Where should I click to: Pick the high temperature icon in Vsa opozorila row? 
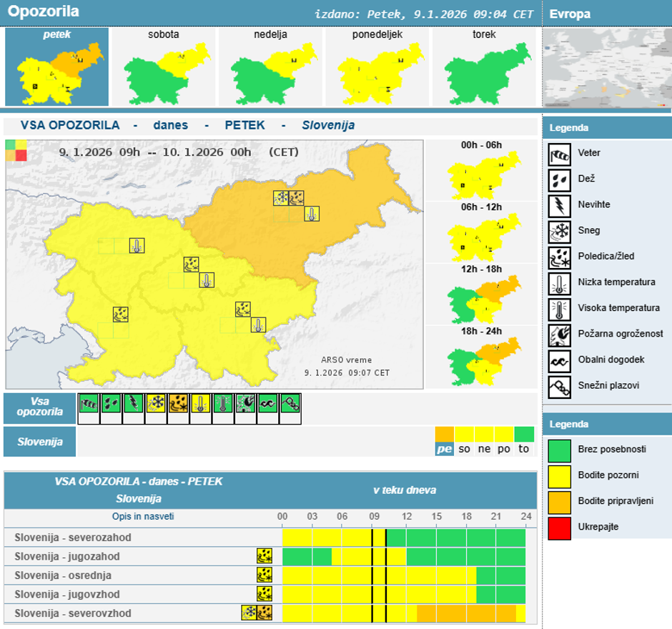223,404
